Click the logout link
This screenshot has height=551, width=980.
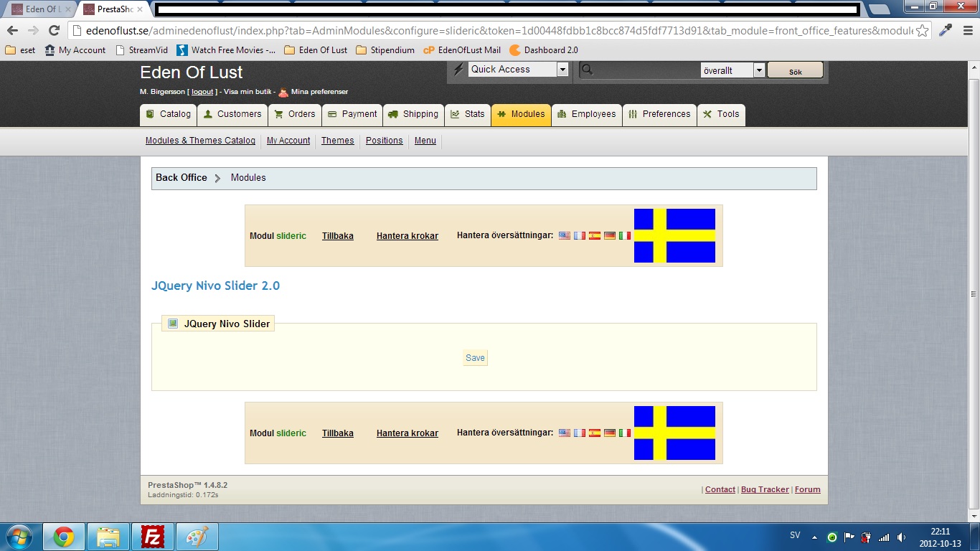(202, 92)
